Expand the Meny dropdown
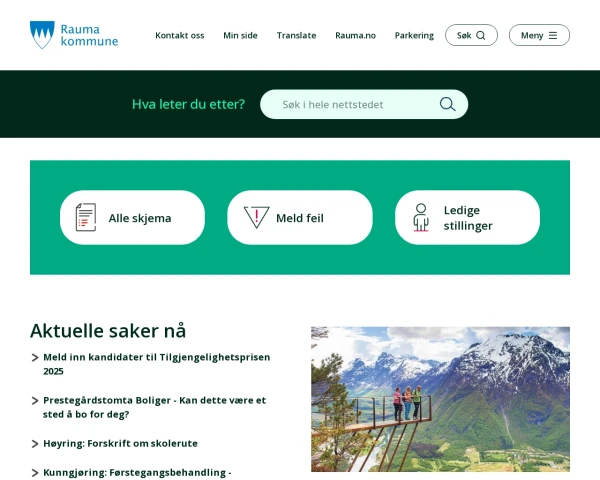The width and height of the screenshot is (600, 480). pyautogui.click(x=539, y=35)
